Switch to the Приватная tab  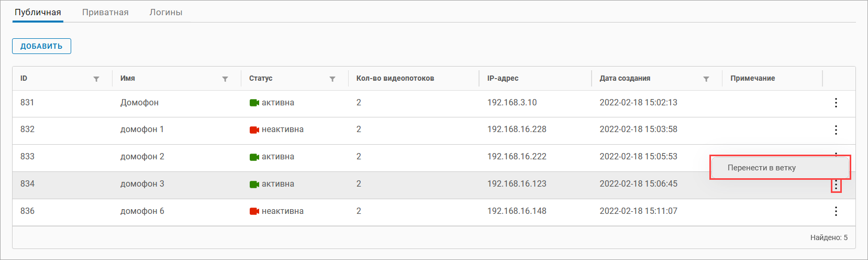click(105, 12)
